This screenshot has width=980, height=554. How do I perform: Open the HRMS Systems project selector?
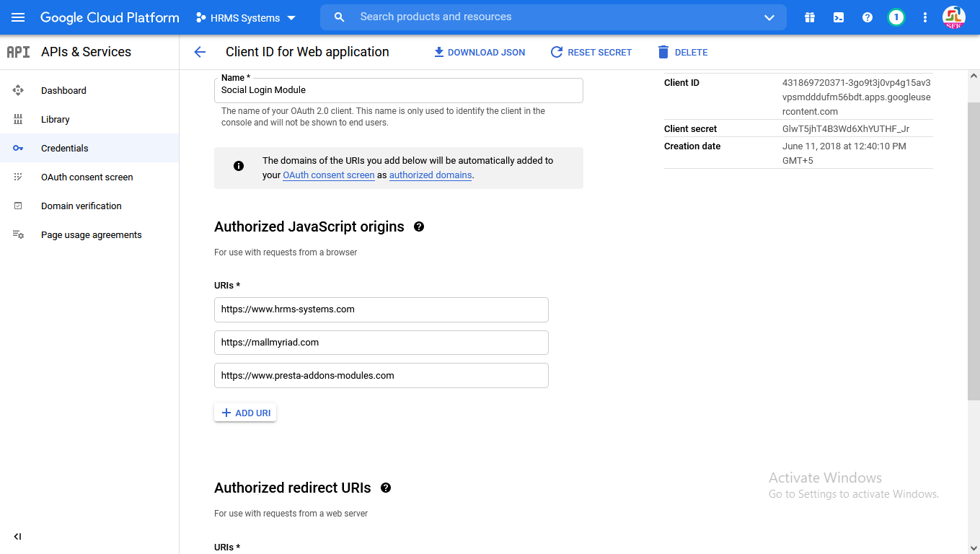click(x=246, y=18)
